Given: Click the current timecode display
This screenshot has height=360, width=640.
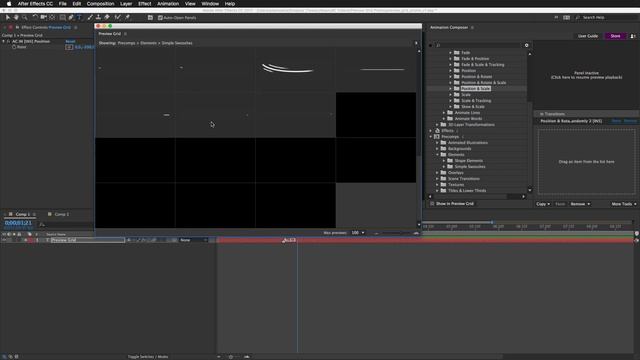Looking at the screenshot, I should tap(18, 223).
